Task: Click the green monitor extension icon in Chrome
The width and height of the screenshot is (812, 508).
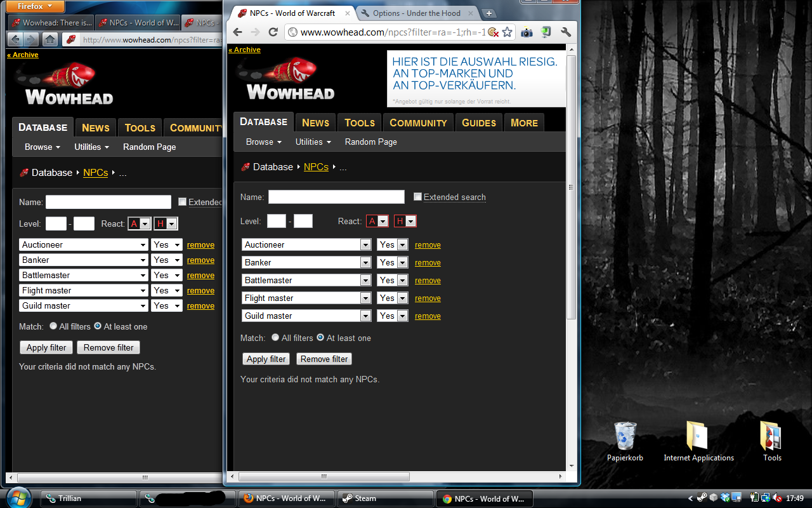Action: point(546,32)
